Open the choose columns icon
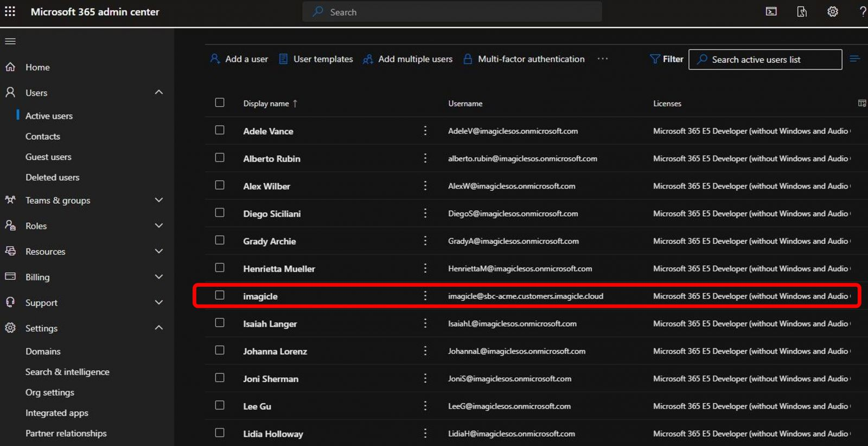The height and width of the screenshot is (446, 868). [861, 103]
